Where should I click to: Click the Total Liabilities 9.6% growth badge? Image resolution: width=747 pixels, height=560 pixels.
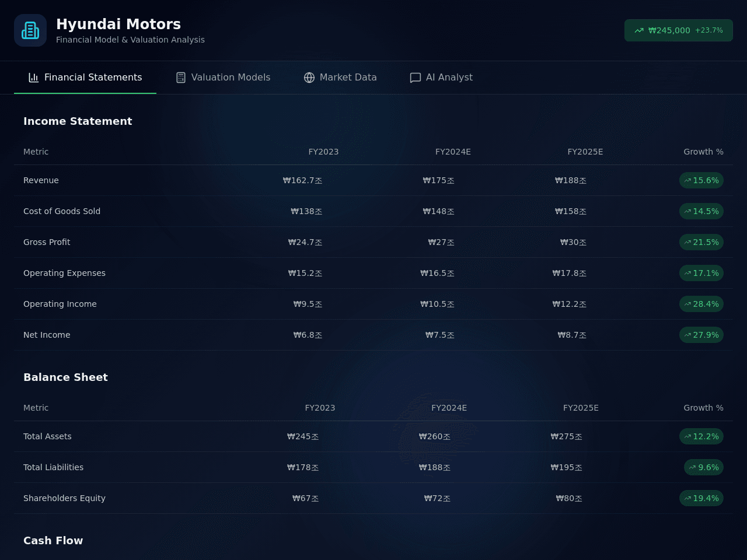(x=704, y=467)
